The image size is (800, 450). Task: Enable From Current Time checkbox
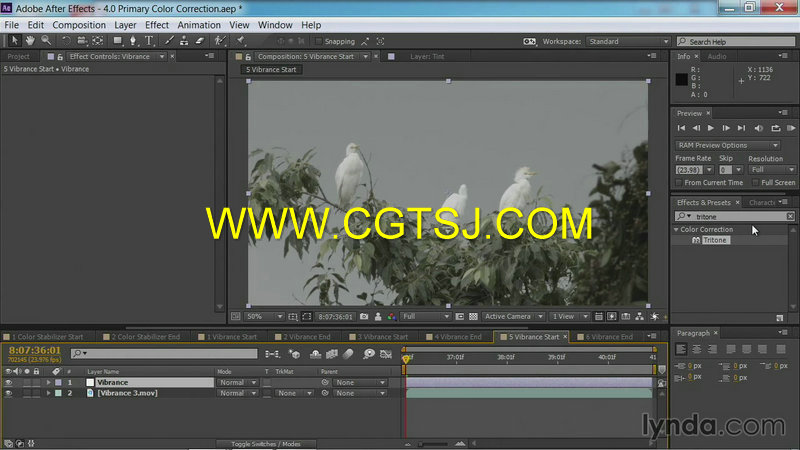679,183
